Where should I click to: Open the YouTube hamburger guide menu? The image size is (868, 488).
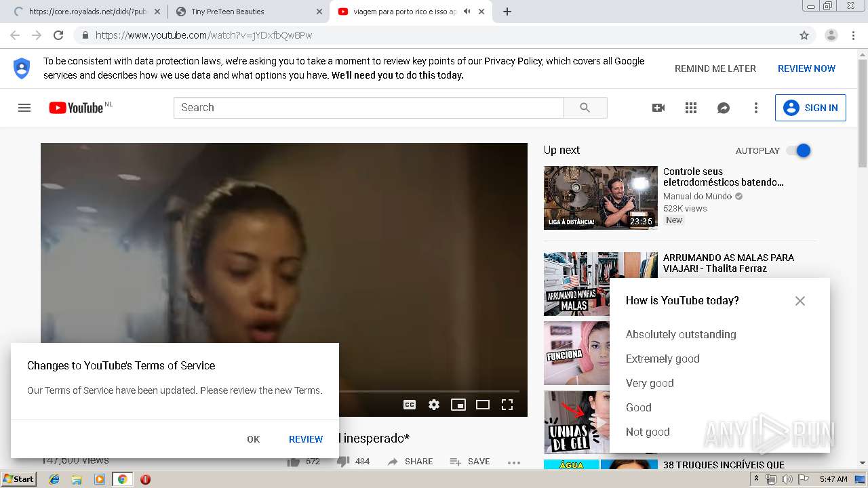24,108
